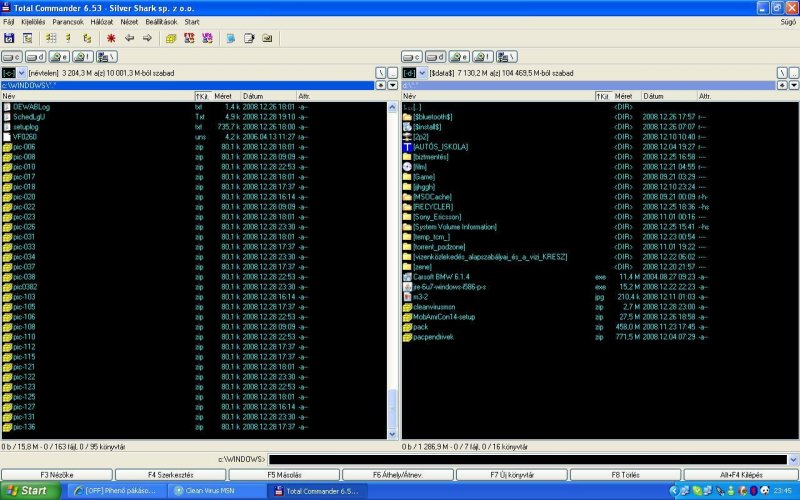Image resolution: width=800 pixels, height=500 pixels.
Task: Go back using the left arrow icon
Action: pyautogui.click(x=129, y=38)
